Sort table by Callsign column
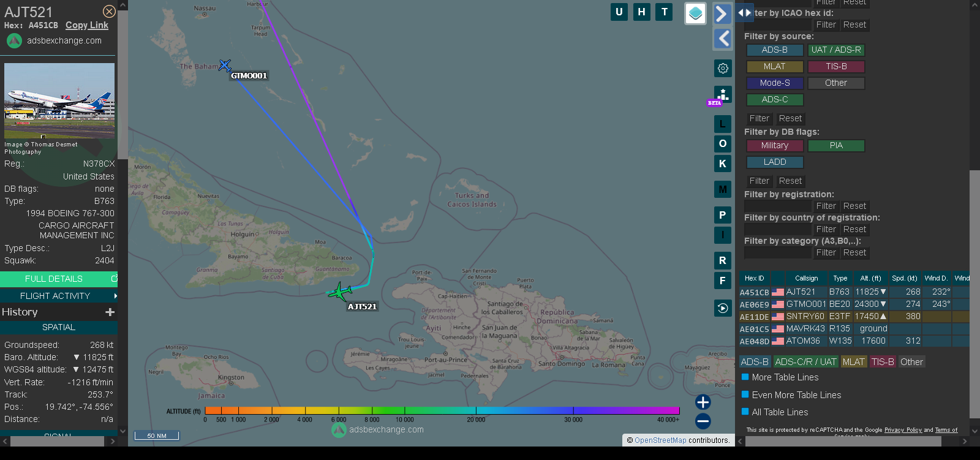The image size is (980, 460). (x=806, y=278)
